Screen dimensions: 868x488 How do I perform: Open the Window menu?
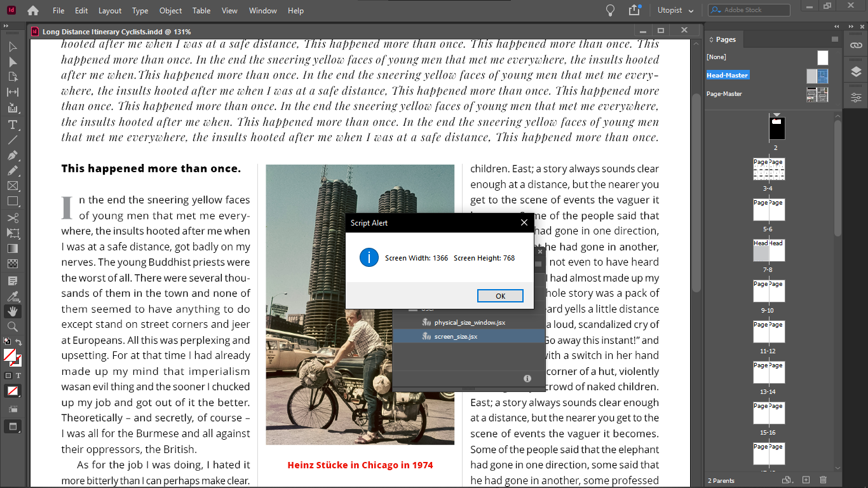point(262,11)
